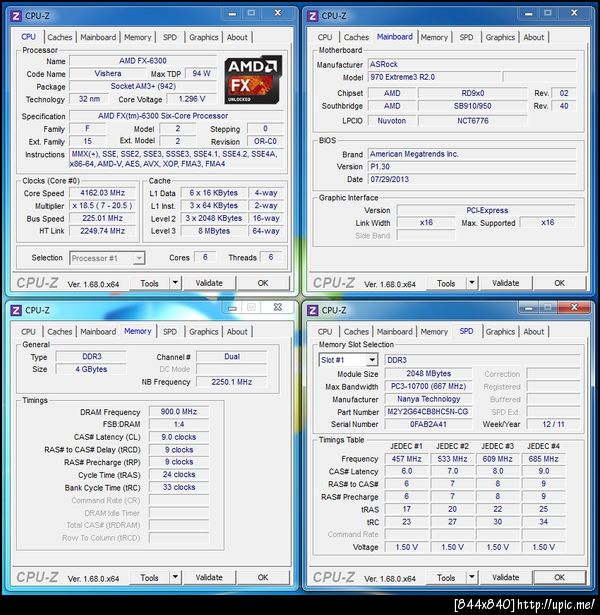
Task: Click the Tools button in the Mainboard window
Action: [446, 283]
